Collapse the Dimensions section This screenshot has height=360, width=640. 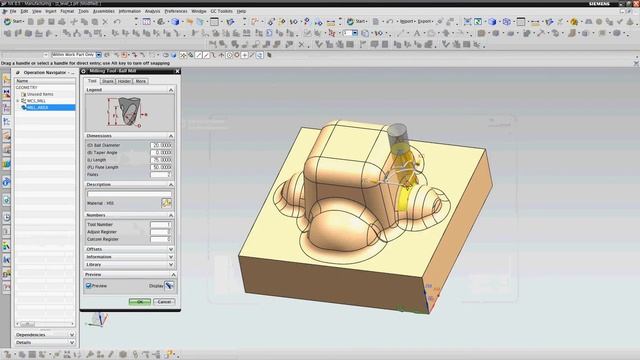pos(171,136)
